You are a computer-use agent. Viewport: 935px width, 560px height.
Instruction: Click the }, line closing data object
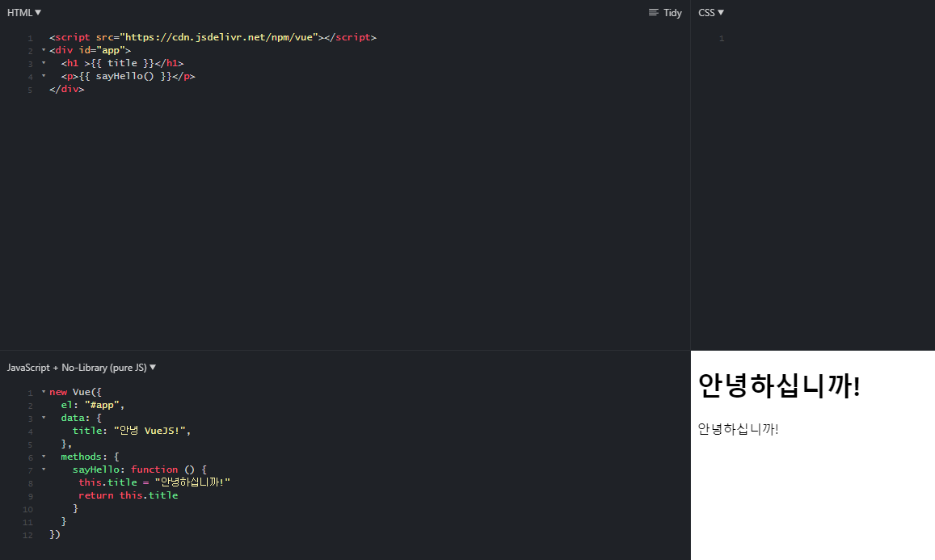click(x=66, y=444)
